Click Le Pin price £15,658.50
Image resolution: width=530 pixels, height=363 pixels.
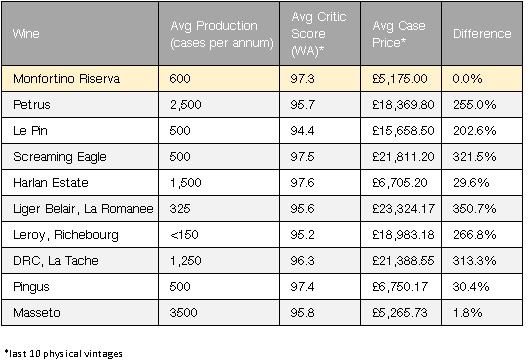(x=401, y=131)
